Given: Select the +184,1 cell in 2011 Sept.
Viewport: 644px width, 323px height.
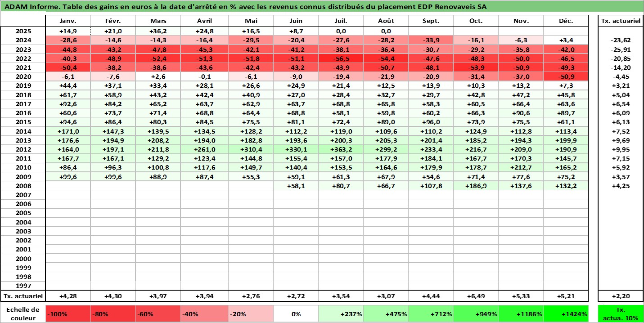Looking at the screenshot, I should (431, 158).
